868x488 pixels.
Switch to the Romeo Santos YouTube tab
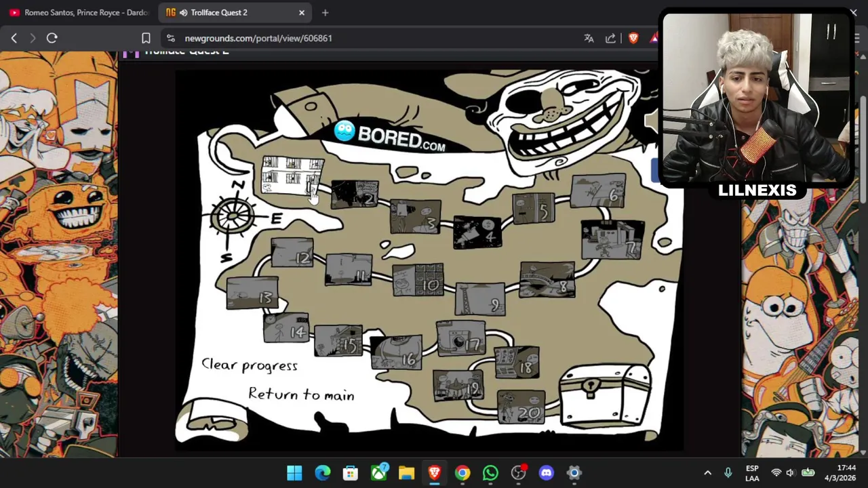pyautogui.click(x=79, y=12)
